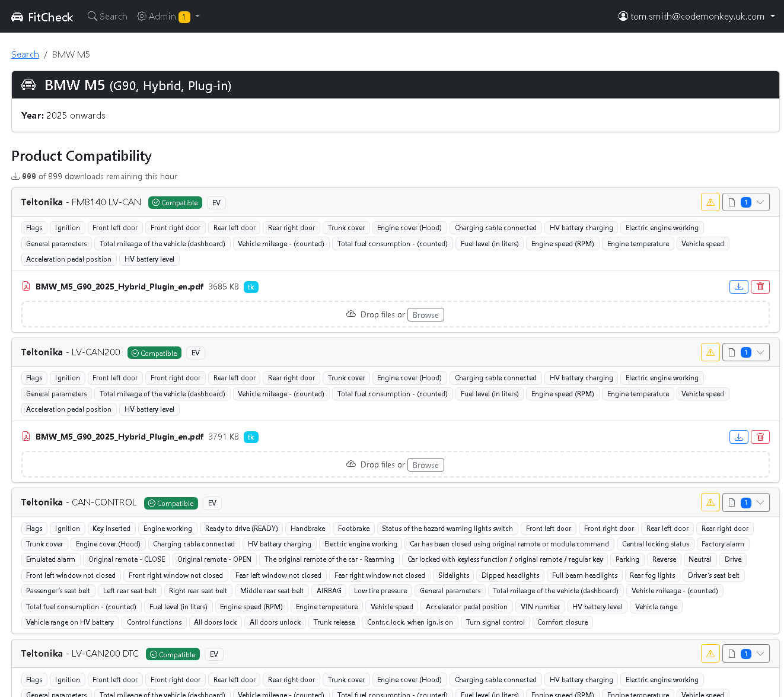Click the EV badge for FMB140 LV-CAN
Viewport: 784px width, 697px height.
tap(216, 203)
